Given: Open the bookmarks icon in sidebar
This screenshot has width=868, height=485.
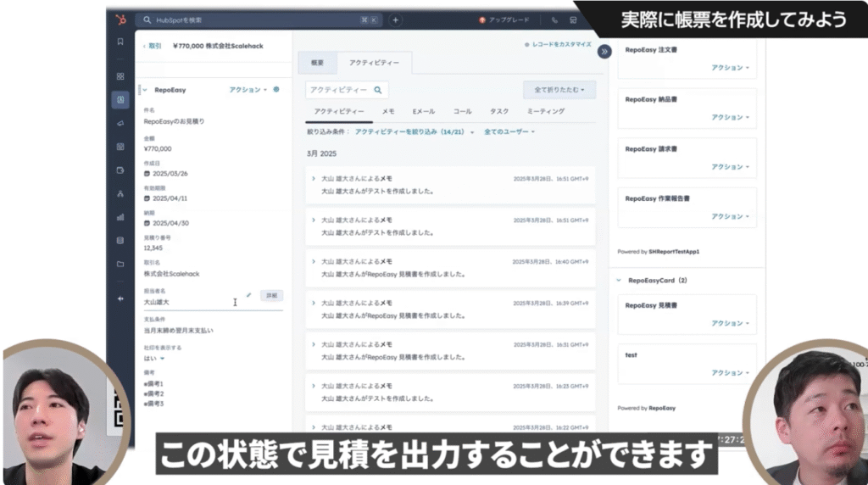Looking at the screenshot, I should [x=120, y=42].
